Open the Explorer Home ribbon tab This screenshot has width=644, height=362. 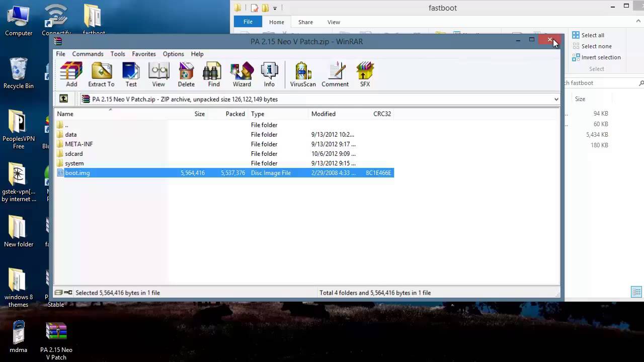click(x=277, y=22)
